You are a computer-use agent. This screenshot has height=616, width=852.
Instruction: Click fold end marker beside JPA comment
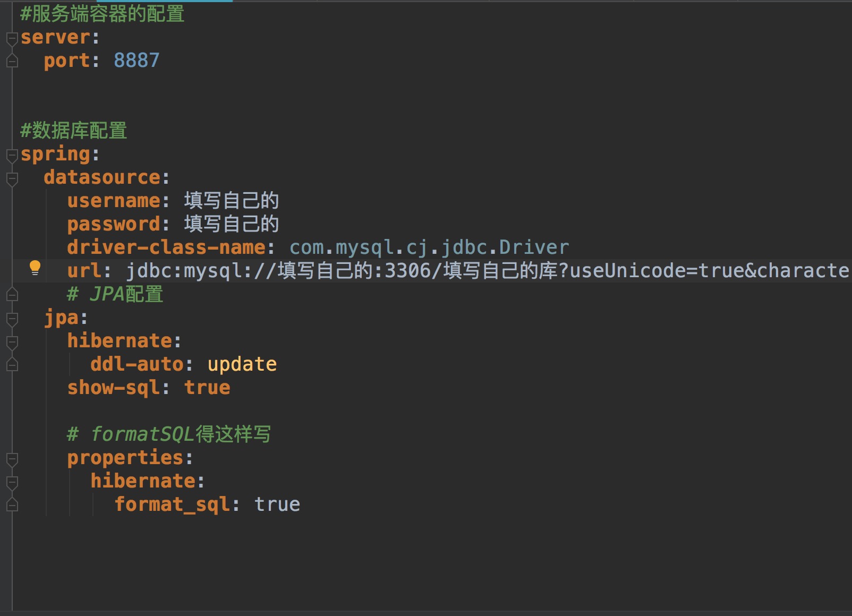pyautogui.click(x=12, y=294)
